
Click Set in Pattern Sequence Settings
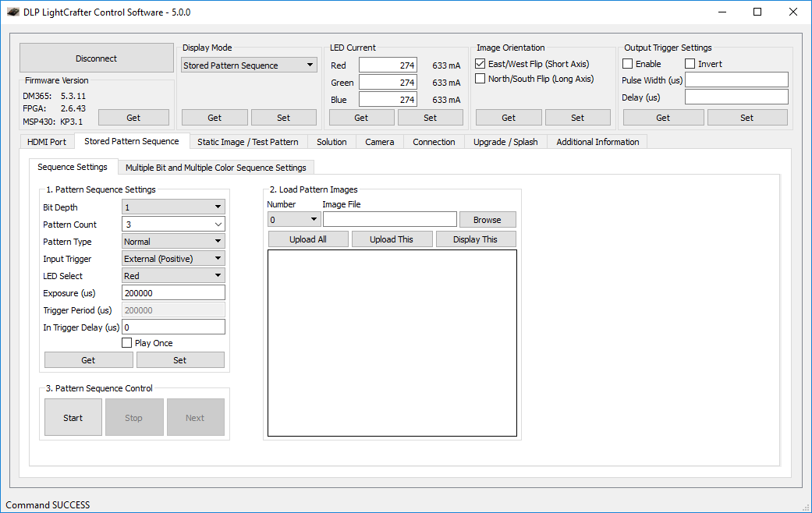point(180,359)
